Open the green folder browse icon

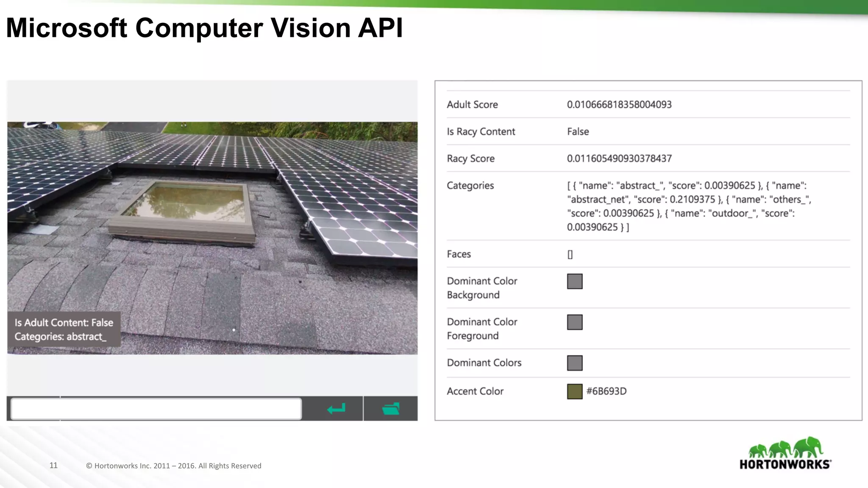391,409
